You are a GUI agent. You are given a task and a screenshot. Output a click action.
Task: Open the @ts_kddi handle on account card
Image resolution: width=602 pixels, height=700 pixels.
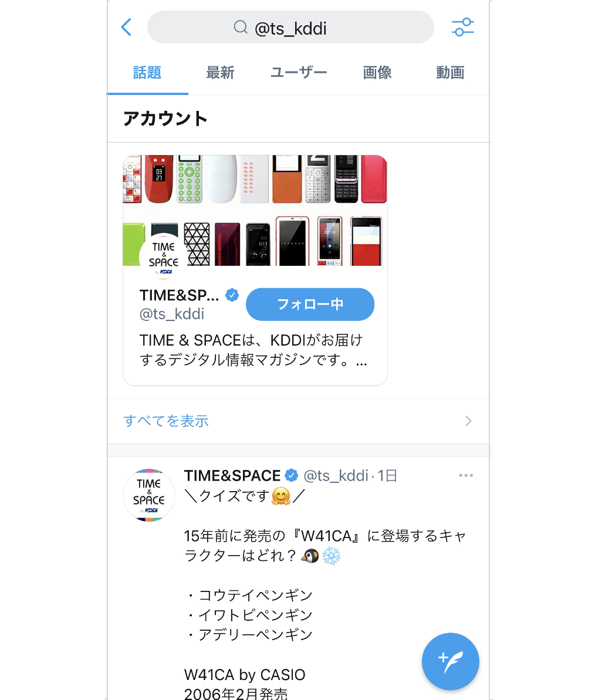pyautogui.click(x=172, y=314)
